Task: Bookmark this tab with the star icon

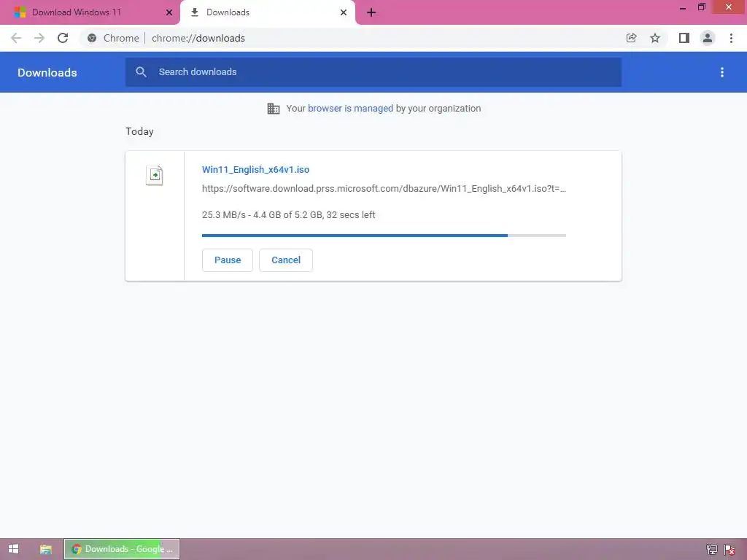Action: coord(655,38)
